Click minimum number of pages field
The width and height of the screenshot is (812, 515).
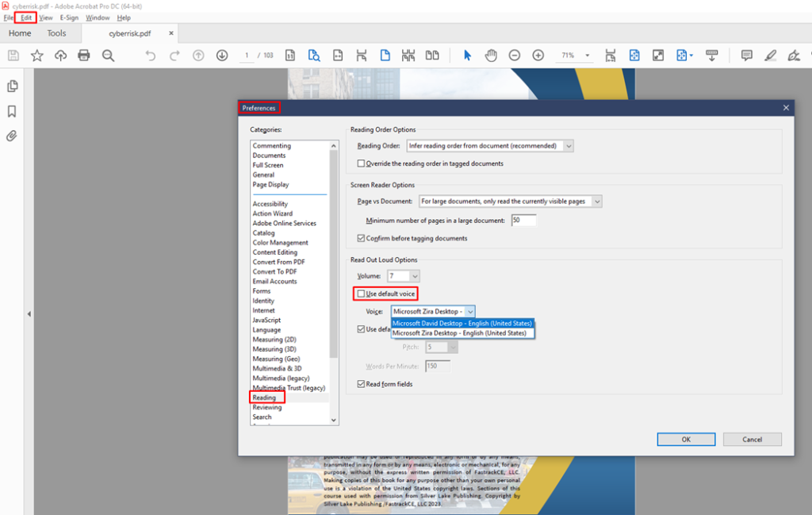523,220
